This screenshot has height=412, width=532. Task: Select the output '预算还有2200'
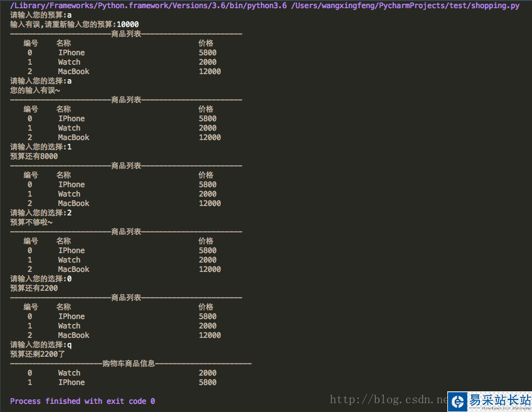(x=34, y=288)
